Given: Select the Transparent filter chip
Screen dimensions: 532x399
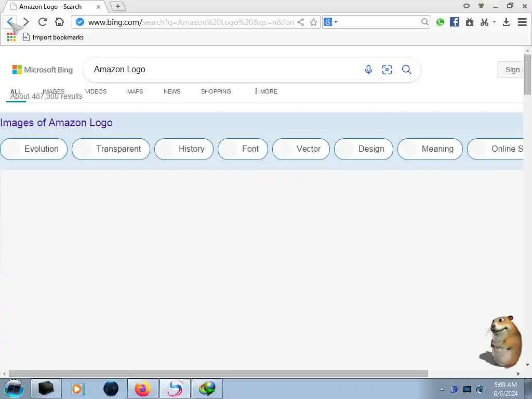Looking at the screenshot, I should [x=111, y=149].
